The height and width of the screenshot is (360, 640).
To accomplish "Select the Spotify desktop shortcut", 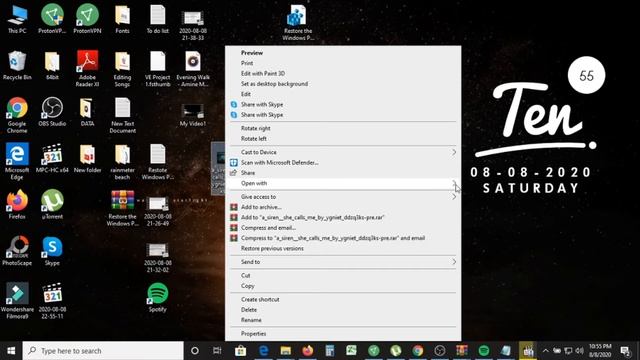I will point(158,298).
